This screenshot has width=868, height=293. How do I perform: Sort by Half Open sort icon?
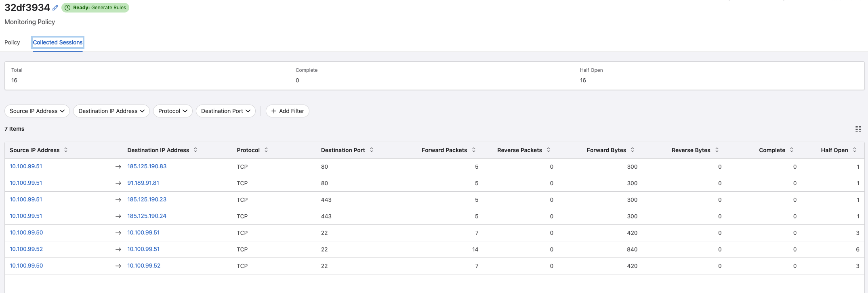855,150
